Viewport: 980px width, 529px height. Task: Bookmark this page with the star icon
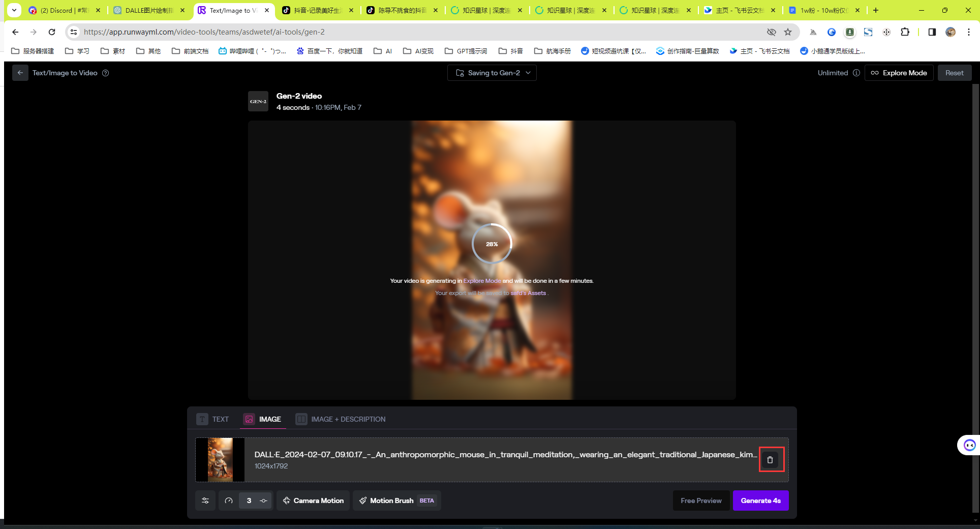click(x=788, y=32)
